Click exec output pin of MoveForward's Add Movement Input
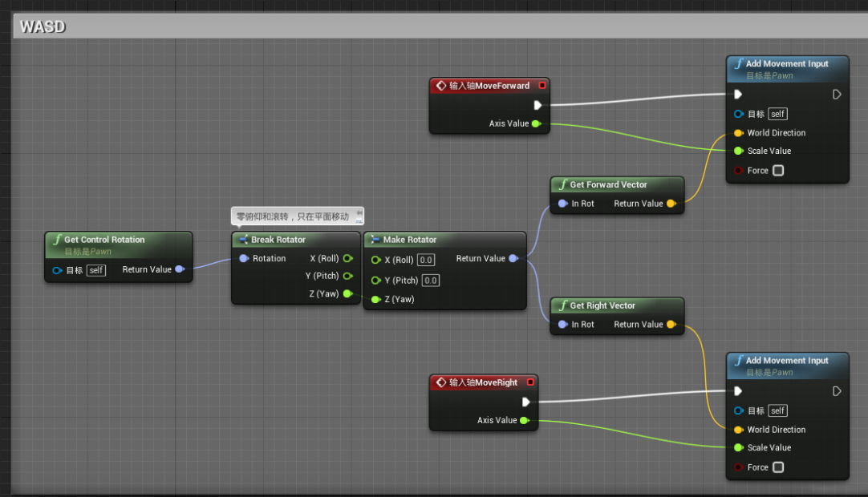The height and width of the screenshot is (497, 868). (x=837, y=94)
